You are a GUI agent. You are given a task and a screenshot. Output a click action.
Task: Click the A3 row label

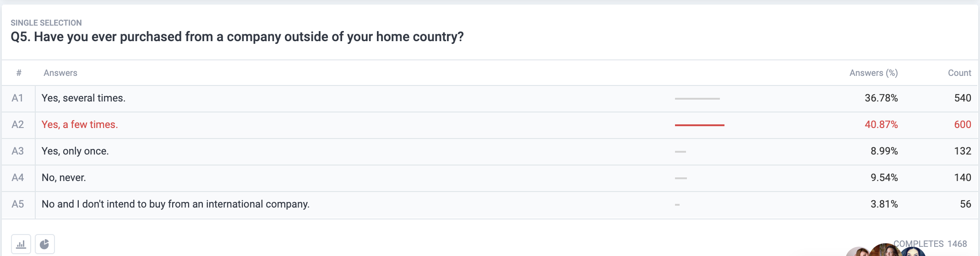(x=17, y=151)
